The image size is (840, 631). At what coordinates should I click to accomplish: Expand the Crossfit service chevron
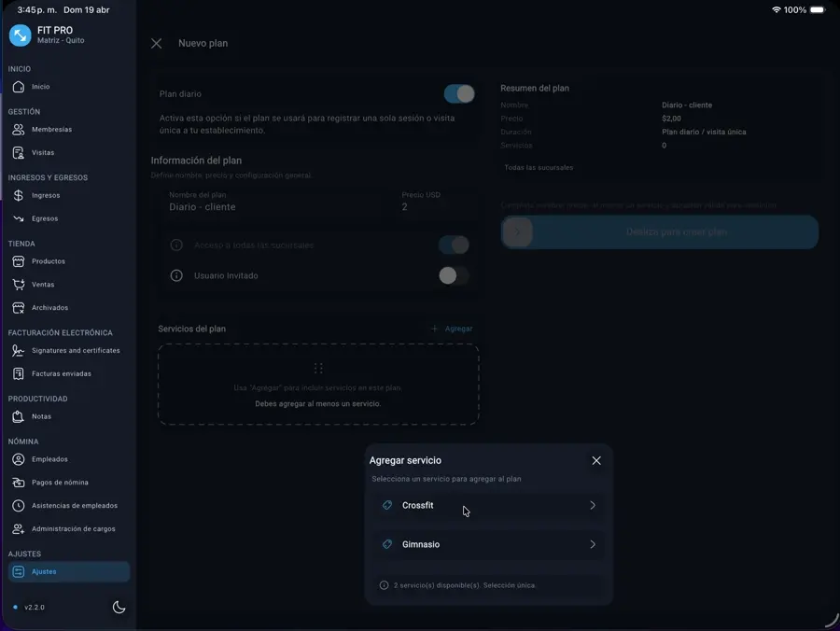tap(593, 505)
